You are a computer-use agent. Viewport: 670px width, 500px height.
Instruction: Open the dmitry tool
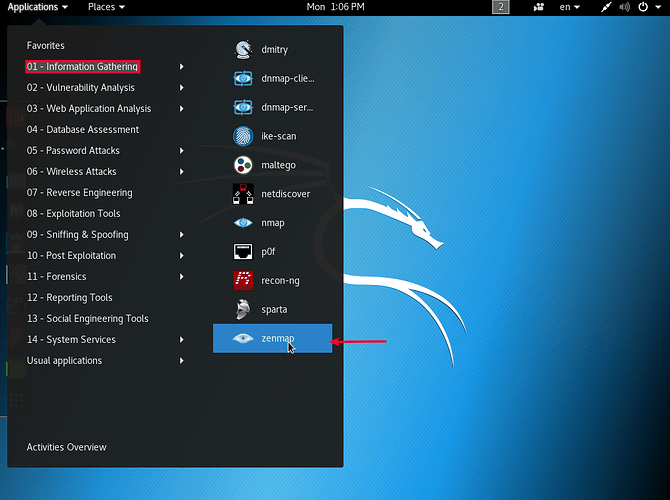[x=243, y=49]
